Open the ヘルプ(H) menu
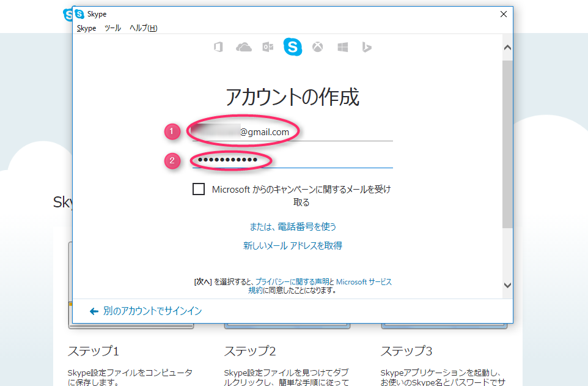Screen dimensions: 588x386 click(x=143, y=28)
